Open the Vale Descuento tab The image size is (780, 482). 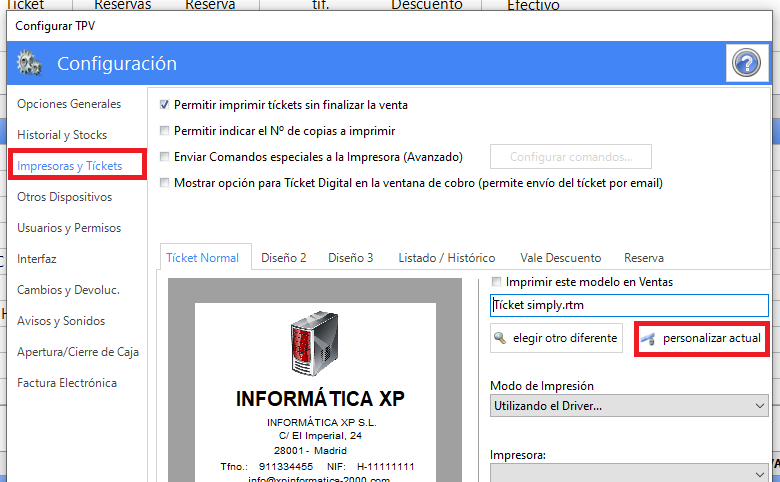click(561, 257)
